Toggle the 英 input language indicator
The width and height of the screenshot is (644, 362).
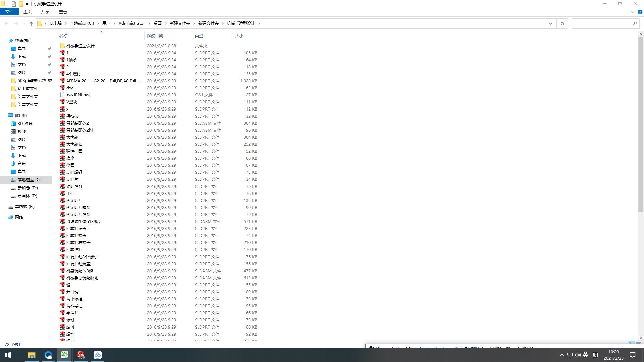(x=585, y=355)
